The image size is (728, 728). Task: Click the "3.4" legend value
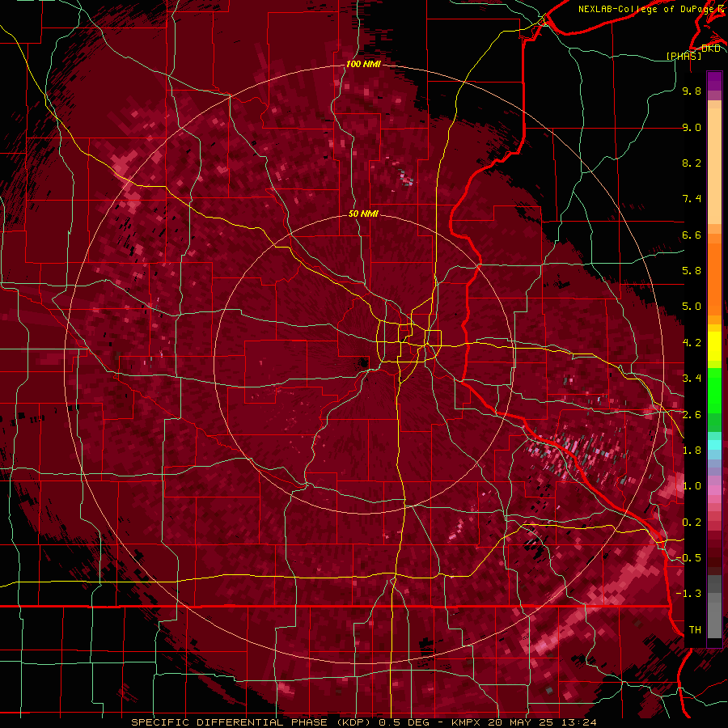tap(692, 379)
